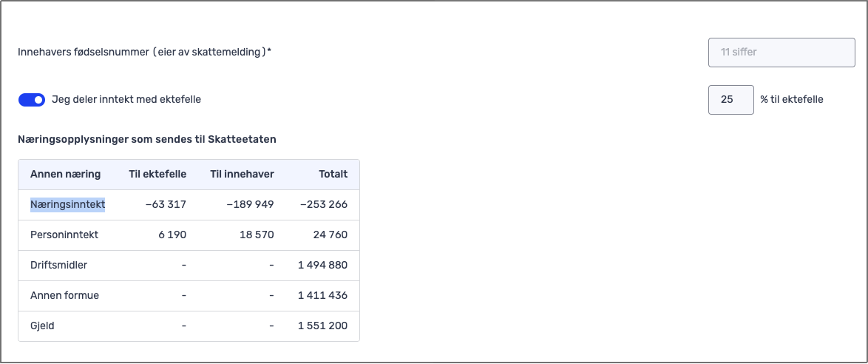Click the Gjeld row label
868x364 pixels.
tap(42, 326)
